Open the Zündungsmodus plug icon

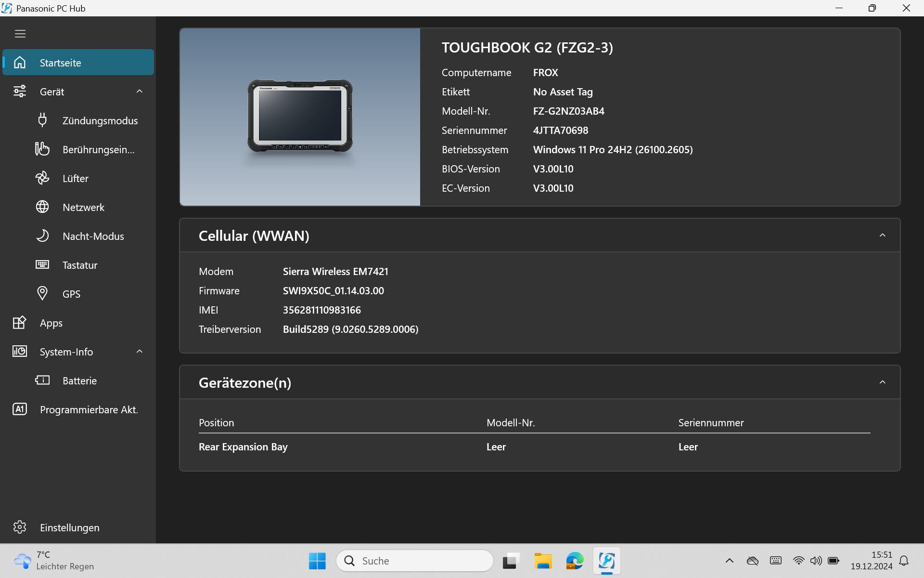[42, 120]
